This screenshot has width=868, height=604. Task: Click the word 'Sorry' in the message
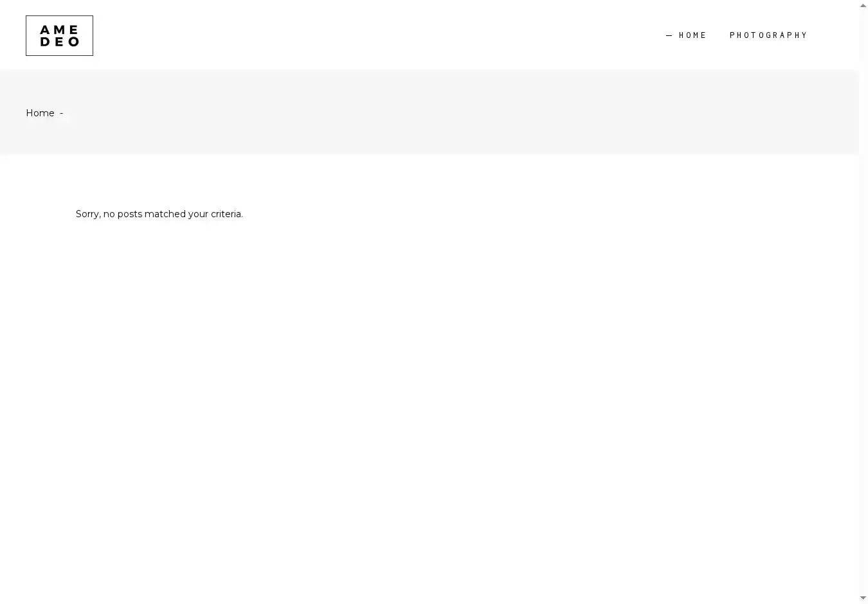click(x=87, y=214)
